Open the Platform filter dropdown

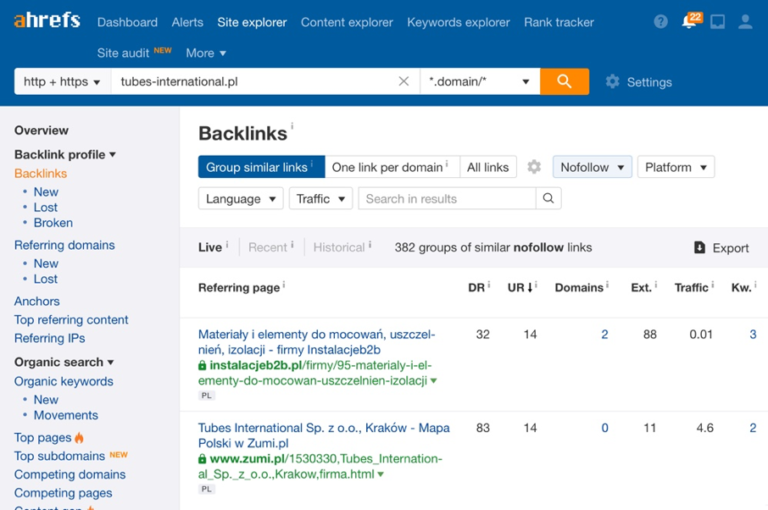tap(675, 167)
